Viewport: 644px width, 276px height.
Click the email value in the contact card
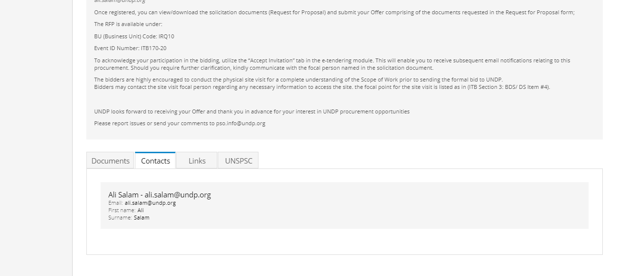150,203
